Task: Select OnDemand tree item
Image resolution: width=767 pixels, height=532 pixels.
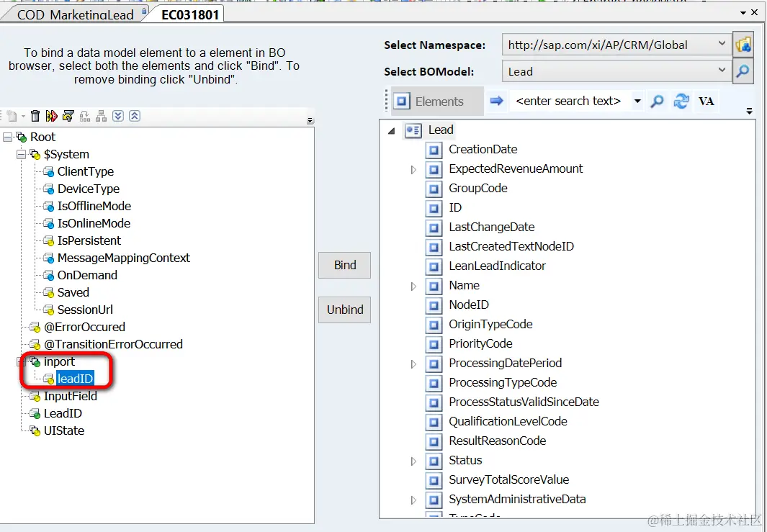Action: 87,275
